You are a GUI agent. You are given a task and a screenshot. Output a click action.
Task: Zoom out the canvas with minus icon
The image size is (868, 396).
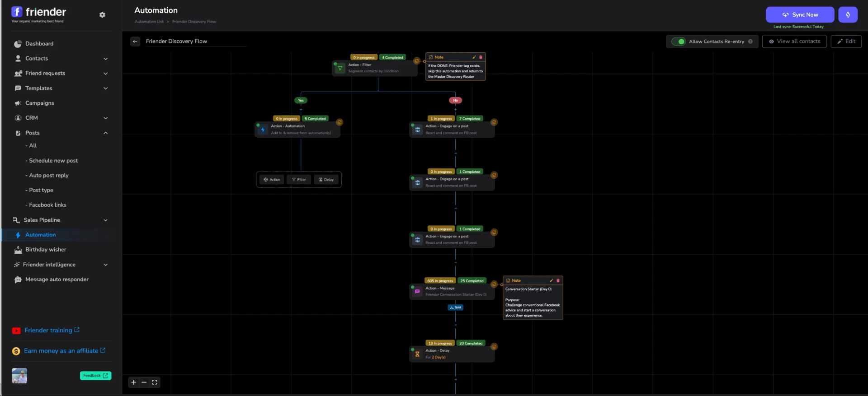(x=144, y=382)
